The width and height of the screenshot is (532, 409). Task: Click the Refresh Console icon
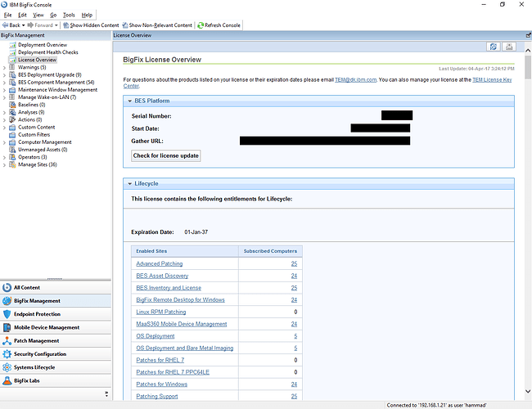pyautogui.click(x=201, y=25)
